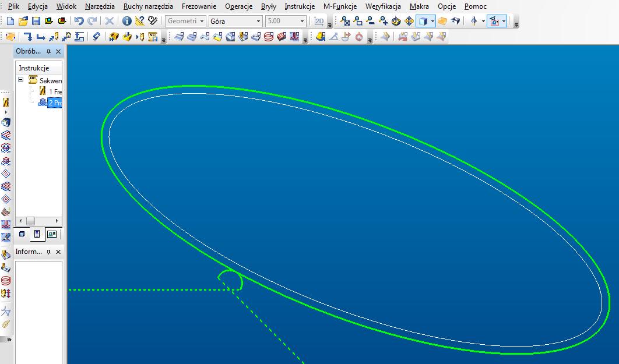619x364 pixels.
Task: Close the Obrób... panel
Action: [x=58, y=52]
